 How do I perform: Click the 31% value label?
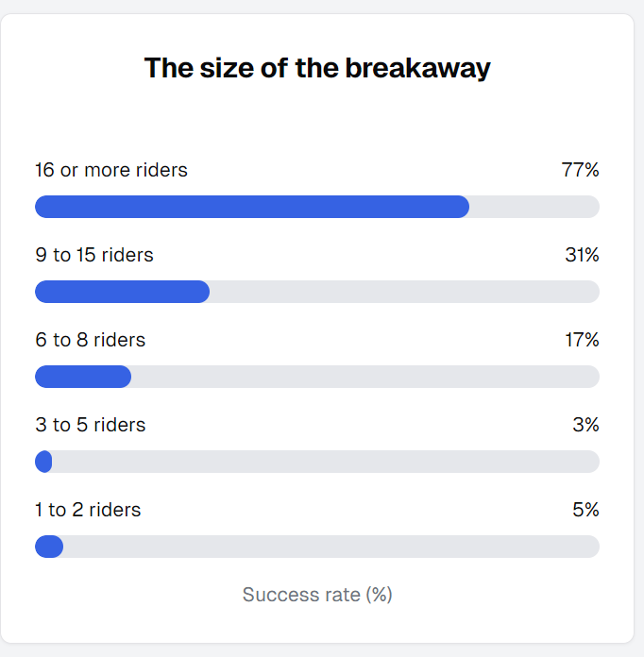pos(582,255)
